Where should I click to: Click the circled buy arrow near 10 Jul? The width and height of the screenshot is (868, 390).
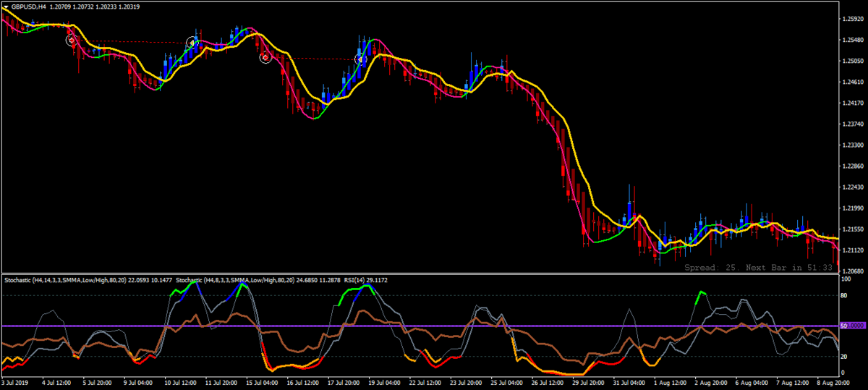(x=192, y=43)
